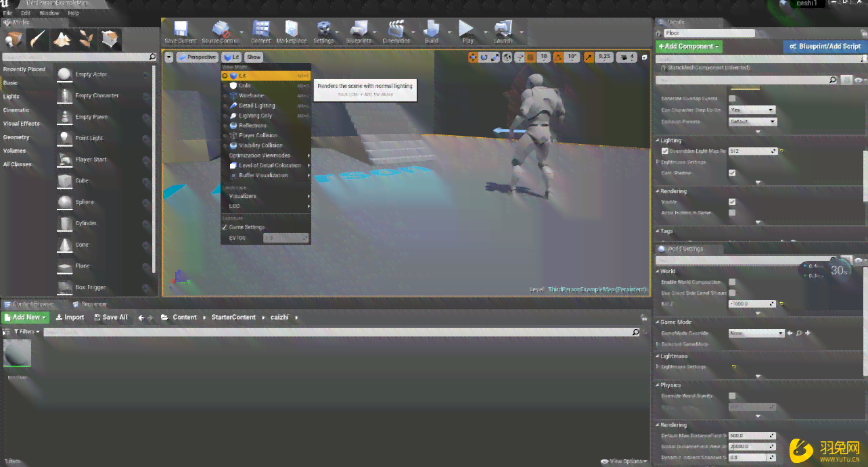Toggle surface snapping icon in viewport
Image resolution: width=868 pixels, height=467 pixels.
(519, 57)
